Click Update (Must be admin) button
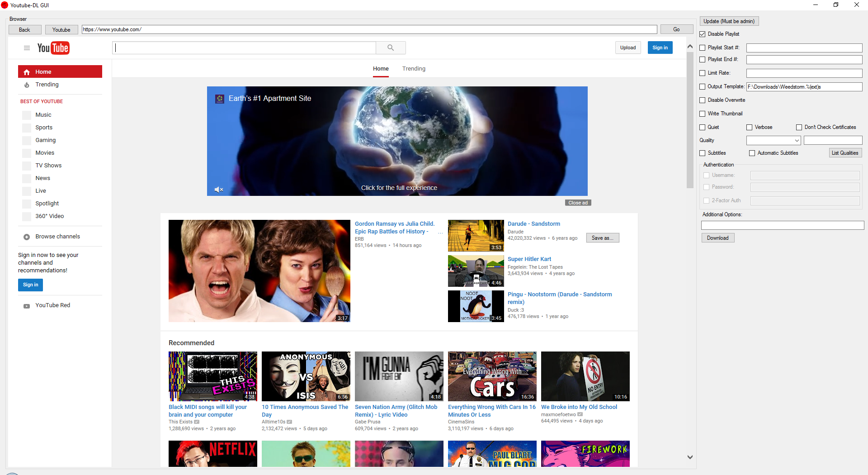This screenshot has height=475, width=868. [x=729, y=21]
